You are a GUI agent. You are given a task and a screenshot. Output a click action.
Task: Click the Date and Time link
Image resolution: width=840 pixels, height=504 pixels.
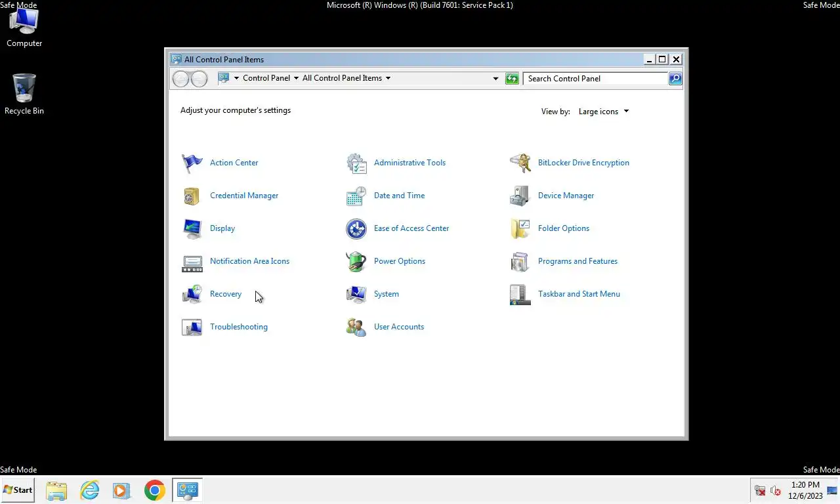[x=399, y=196]
